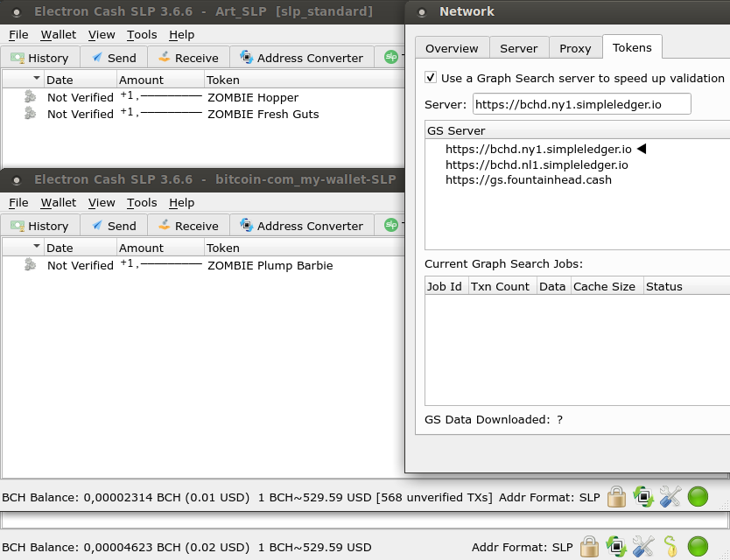Open Tools menu in bitcoin-com wallet window
The height and width of the screenshot is (560, 730).
click(x=142, y=203)
